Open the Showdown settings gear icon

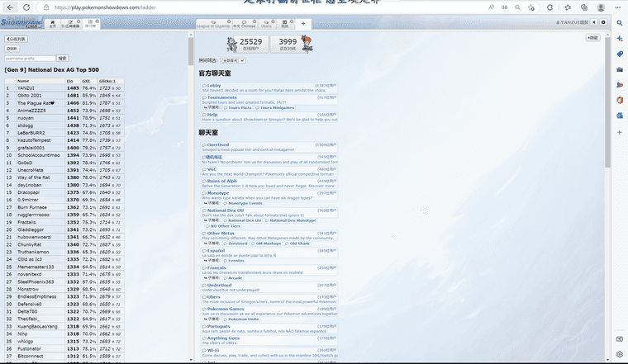point(603,22)
